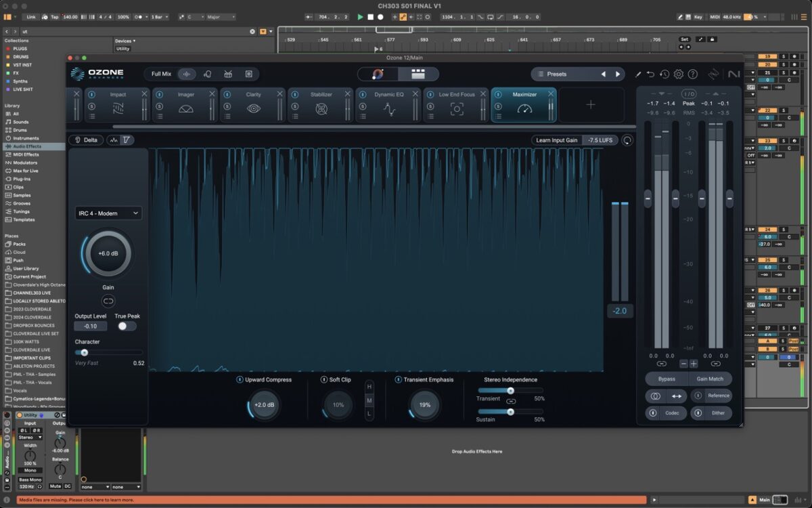Open Ozone settings gear

point(678,75)
